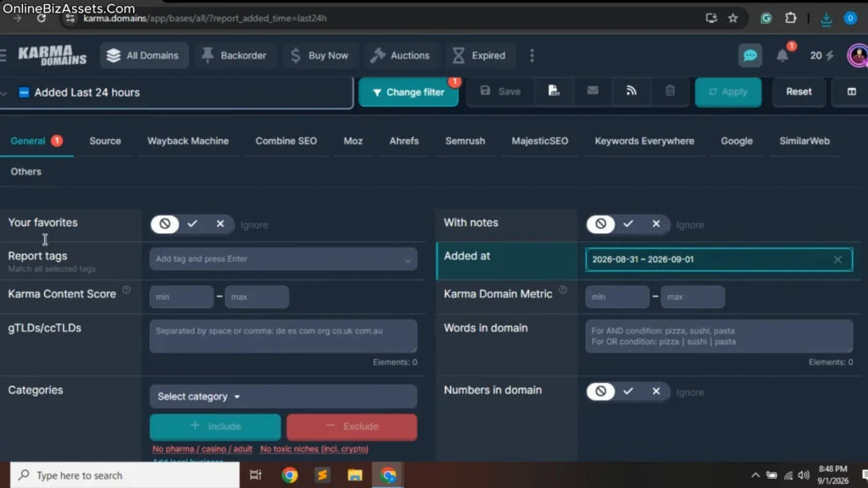This screenshot has height=488, width=868.
Task: Expand the Report tags dropdown
Action: click(408, 260)
